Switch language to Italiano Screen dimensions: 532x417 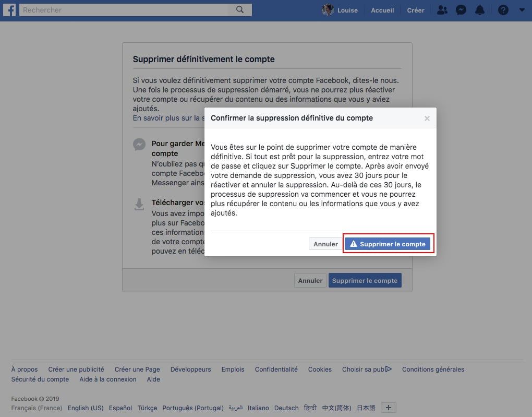[x=258, y=408]
